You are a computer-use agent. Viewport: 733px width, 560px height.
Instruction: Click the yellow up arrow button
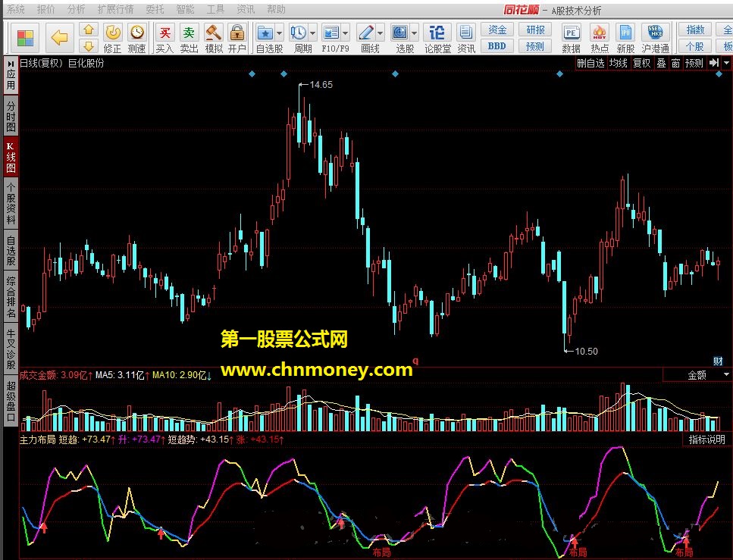pos(89,30)
